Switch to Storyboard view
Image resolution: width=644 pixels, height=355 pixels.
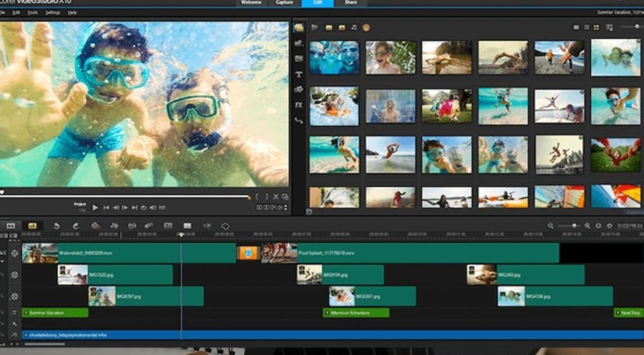tap(10, 226)
